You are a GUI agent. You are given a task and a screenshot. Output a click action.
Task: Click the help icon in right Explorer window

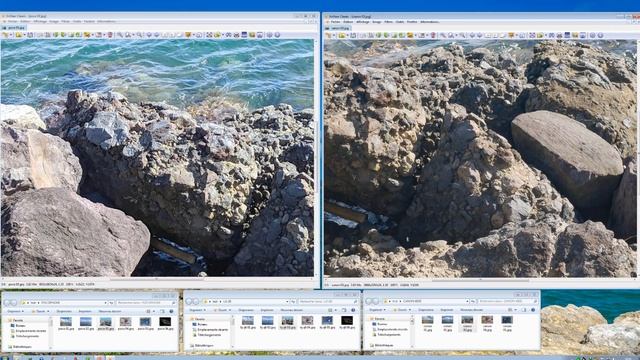(x=533, y=310)
